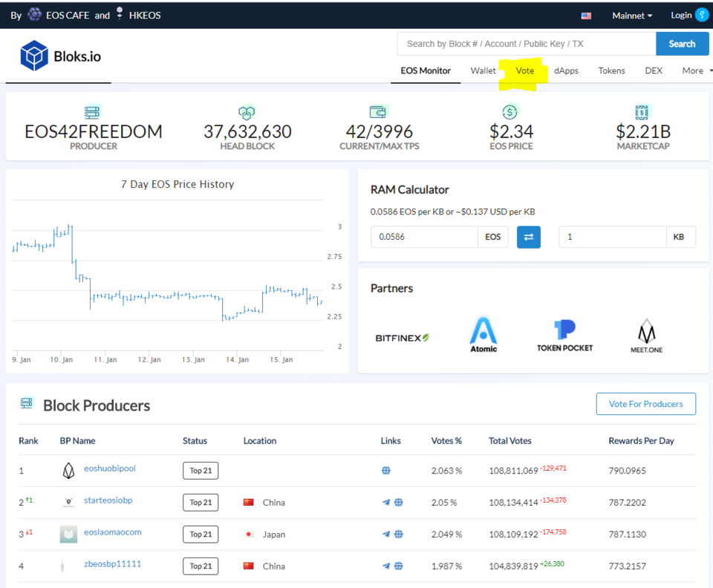Click the 2.063 % votes value

446,471
